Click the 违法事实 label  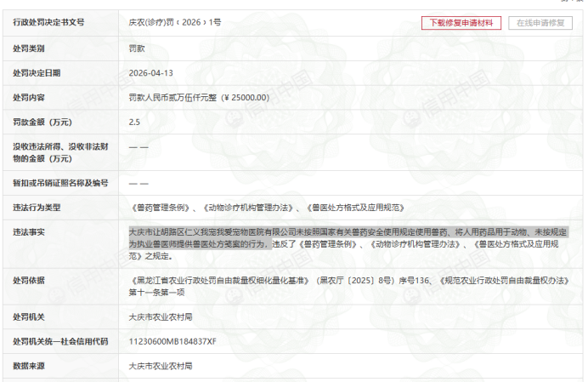click(x=29, y=232)
